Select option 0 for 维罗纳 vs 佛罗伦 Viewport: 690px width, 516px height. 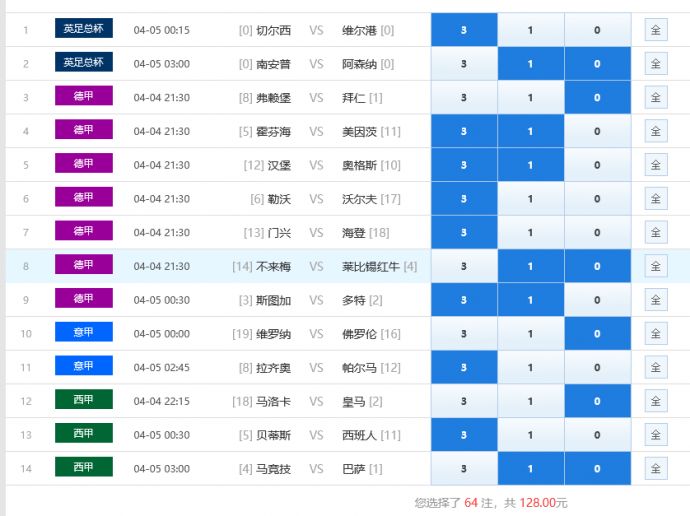[x=597, y=334]
